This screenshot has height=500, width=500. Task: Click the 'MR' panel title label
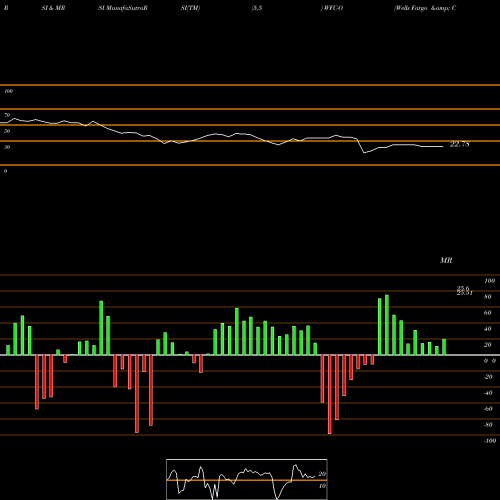tap(446, 260)
